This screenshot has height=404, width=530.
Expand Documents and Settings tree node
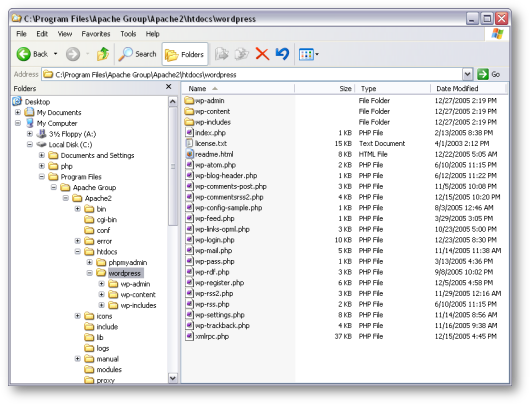tap(42, 155)
